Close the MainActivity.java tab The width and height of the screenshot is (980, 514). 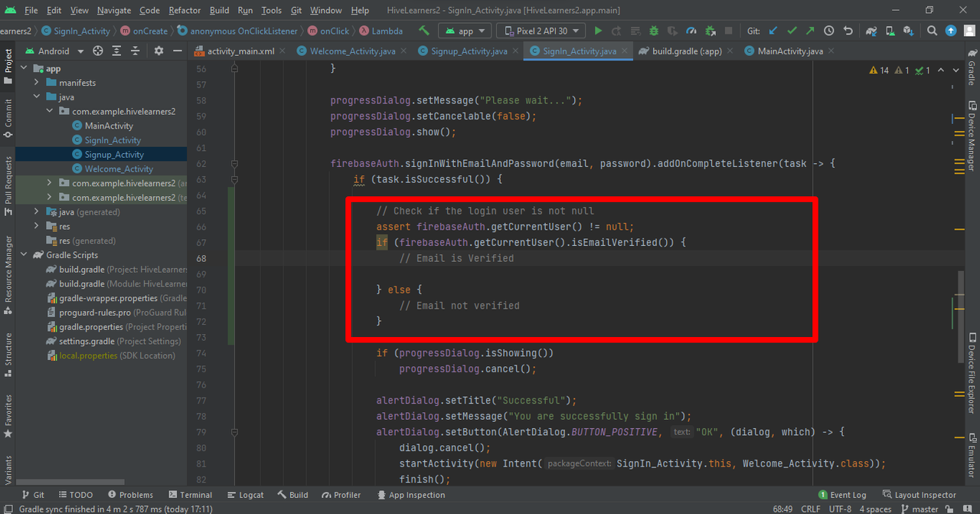(x=833, y=51)
